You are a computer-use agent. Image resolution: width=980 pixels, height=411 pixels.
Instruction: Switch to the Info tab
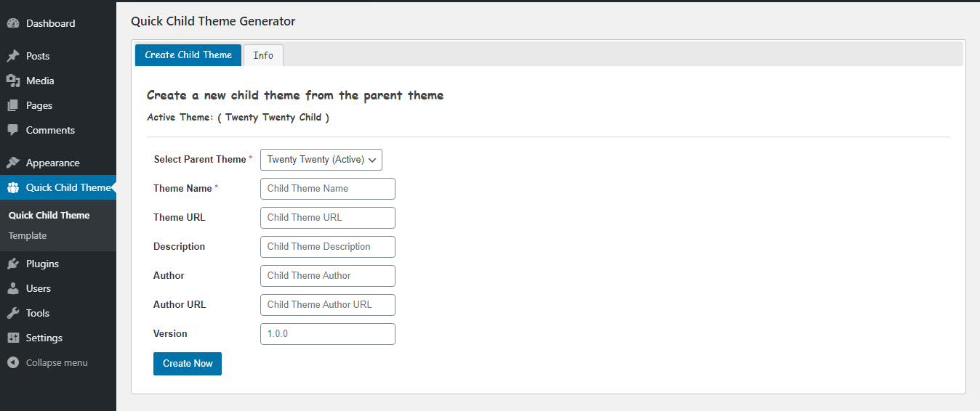tap(263, 55)
